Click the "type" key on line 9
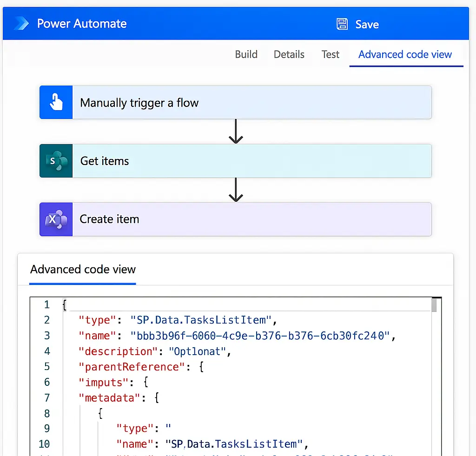476x456 pixels. pyautogui.click(x=135, y=429)
